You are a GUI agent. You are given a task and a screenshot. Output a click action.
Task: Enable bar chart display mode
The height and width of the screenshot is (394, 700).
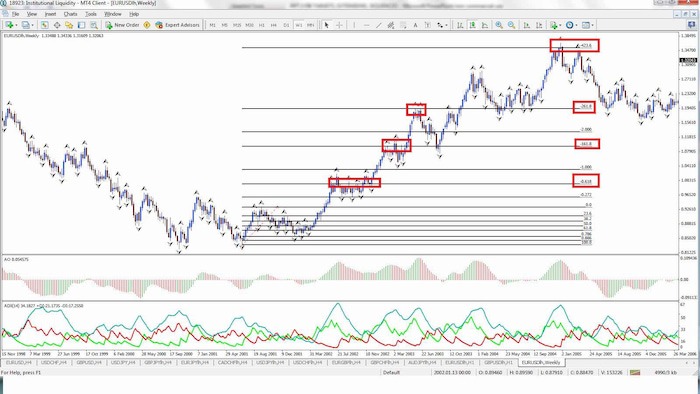coord(460,25)
